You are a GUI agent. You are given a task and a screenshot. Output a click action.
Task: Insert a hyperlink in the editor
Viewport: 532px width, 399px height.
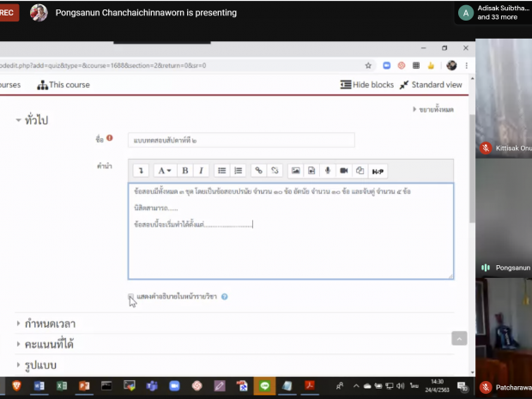coord(258,171)
